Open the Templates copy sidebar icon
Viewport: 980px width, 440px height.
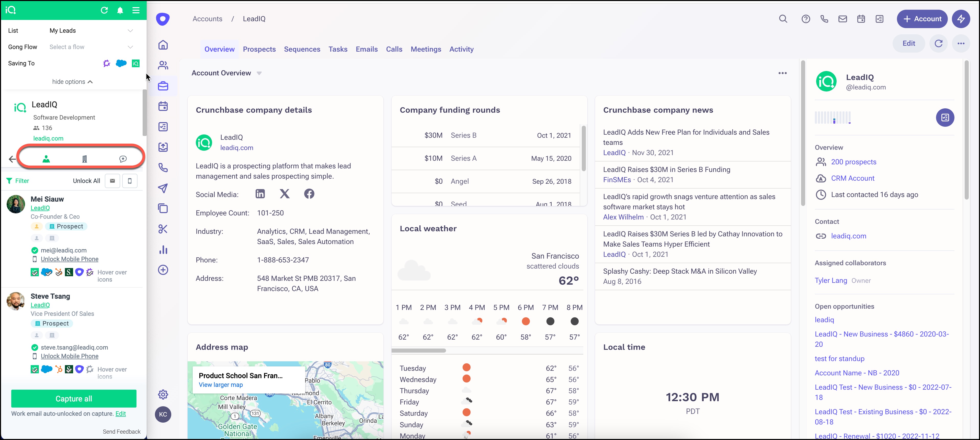(x=163, y=209)
